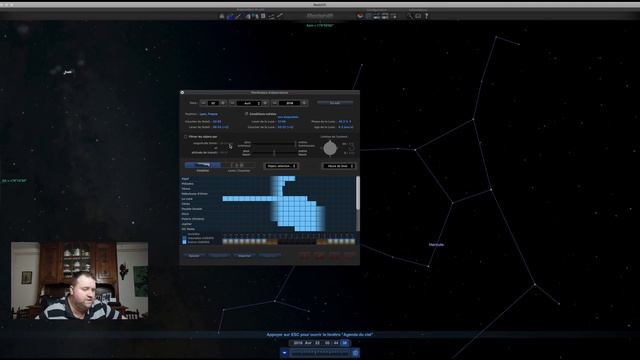
Task: Click the Exporter button at dialog bottom
Action: (x=244, y=256)
